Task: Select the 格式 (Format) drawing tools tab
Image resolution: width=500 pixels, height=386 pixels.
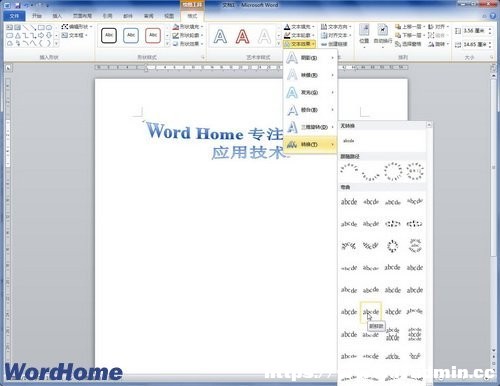Action: 192,16
